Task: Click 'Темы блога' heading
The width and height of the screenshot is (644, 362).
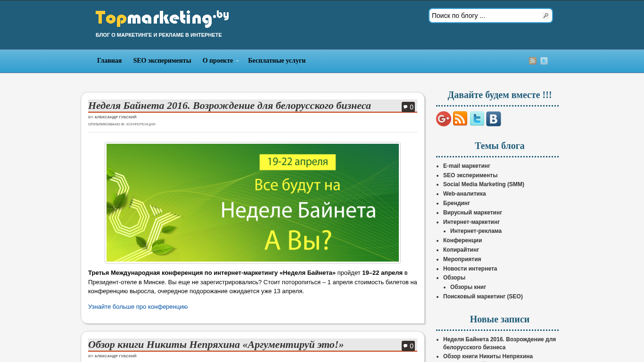Action: click(500, 146)
